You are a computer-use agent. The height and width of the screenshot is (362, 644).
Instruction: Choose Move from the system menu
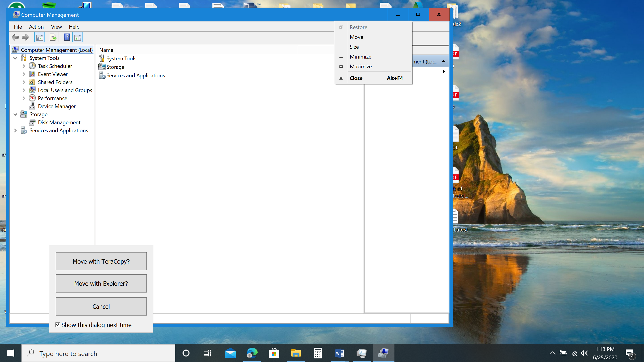pyautogui.click(x=373, y=37)
